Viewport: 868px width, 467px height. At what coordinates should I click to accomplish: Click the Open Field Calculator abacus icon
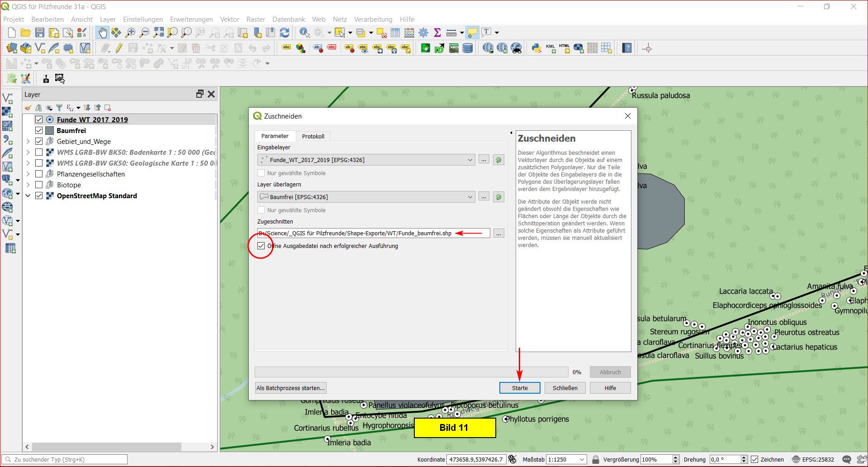click(x=409, y=33)
